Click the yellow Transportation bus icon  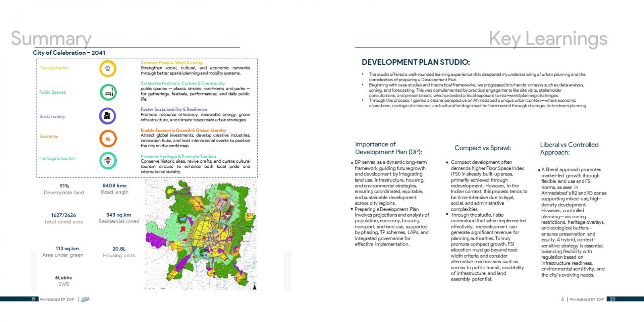tap(108, 68)
